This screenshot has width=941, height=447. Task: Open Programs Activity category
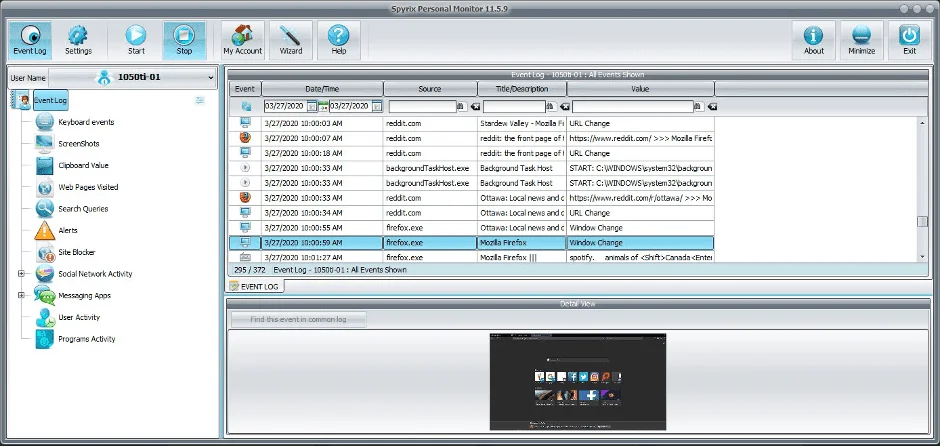pyautogui.click(x=86, y=339)
